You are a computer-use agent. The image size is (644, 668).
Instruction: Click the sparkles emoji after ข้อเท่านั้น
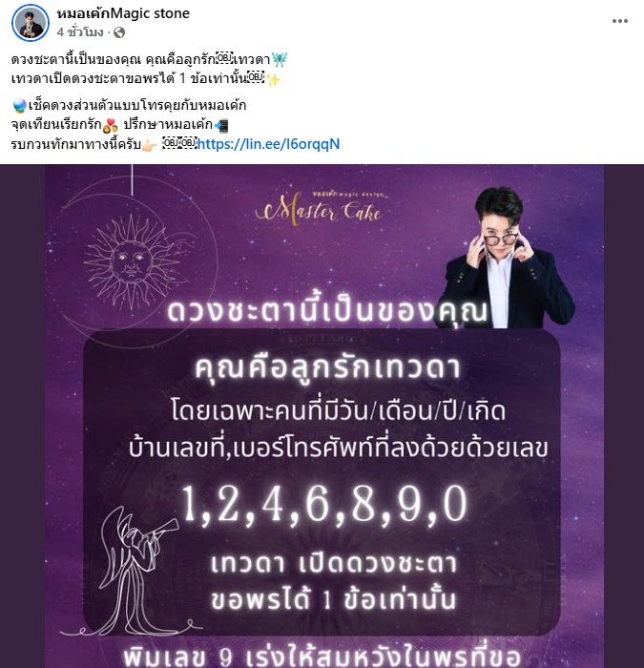point(273,79)
